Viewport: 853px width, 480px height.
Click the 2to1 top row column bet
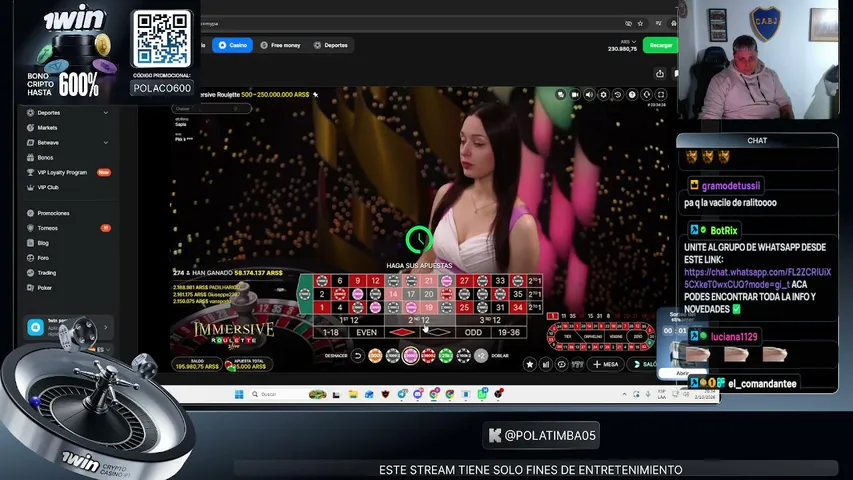click(535, 281)
